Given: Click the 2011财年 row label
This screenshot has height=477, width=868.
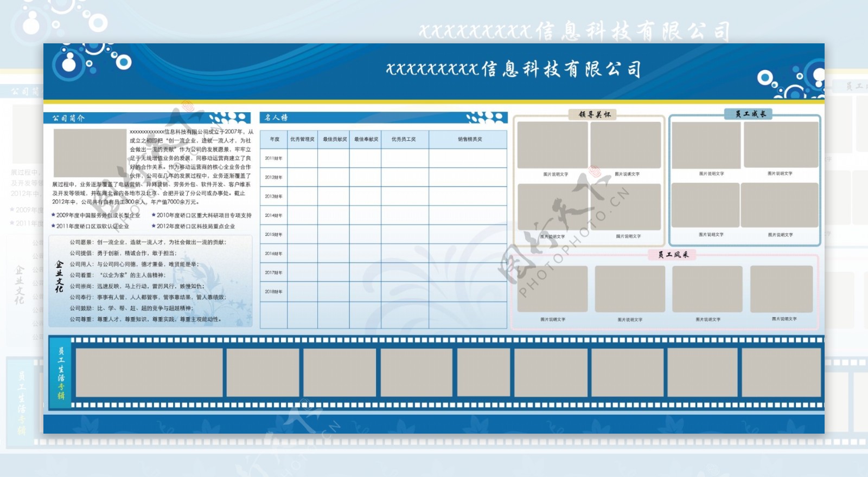Looking at the screenshot, I should (x=273, y=158).
